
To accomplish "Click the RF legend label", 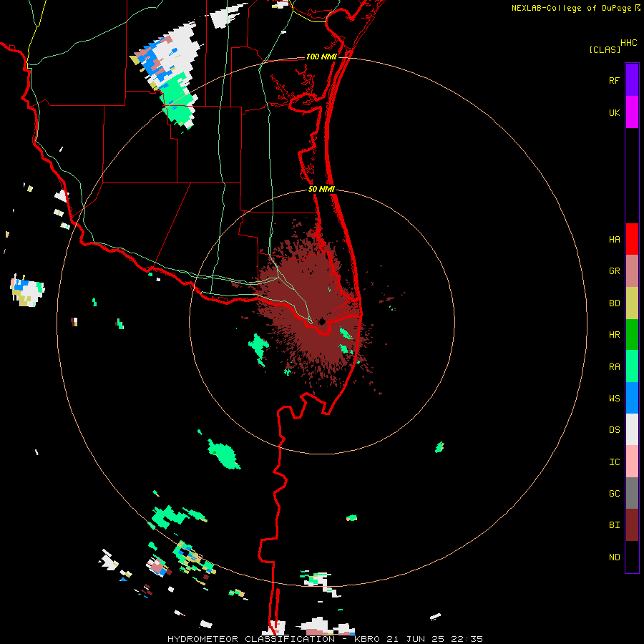I will [614, 80].
